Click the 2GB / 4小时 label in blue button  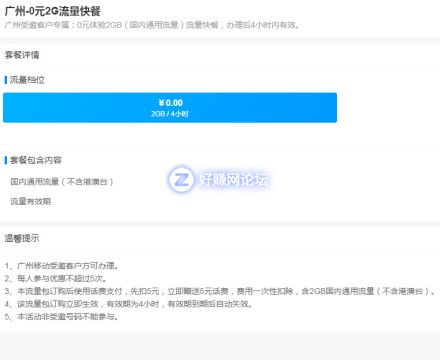[x=170, y=114]
